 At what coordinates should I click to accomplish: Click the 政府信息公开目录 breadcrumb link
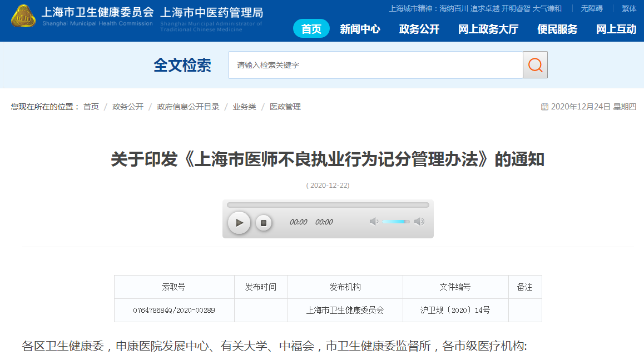(188, 107)
